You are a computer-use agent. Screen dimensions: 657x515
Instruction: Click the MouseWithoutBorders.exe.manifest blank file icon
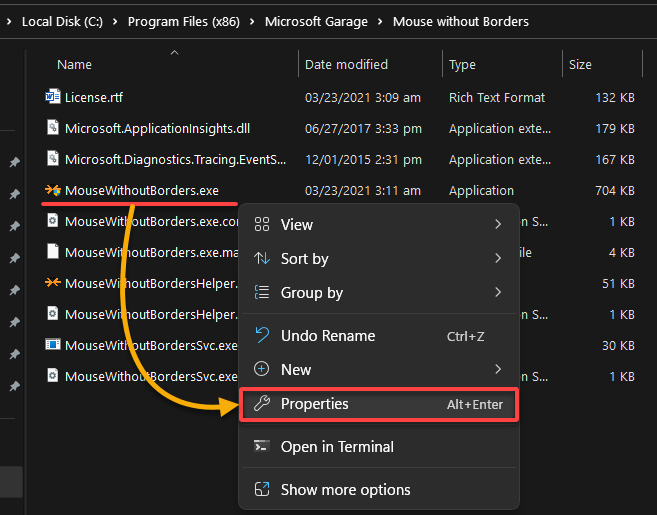coord(53,252)
